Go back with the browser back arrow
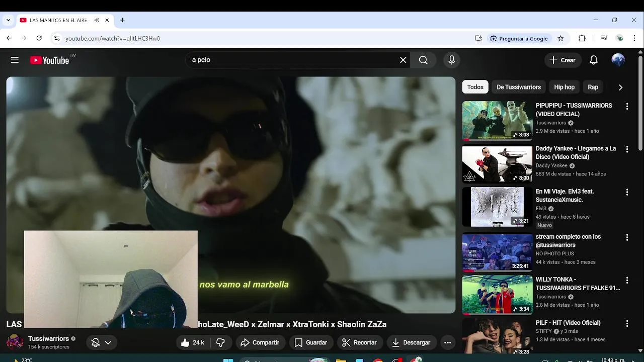This screenshot has width=644, height=362. pos(9,38)
